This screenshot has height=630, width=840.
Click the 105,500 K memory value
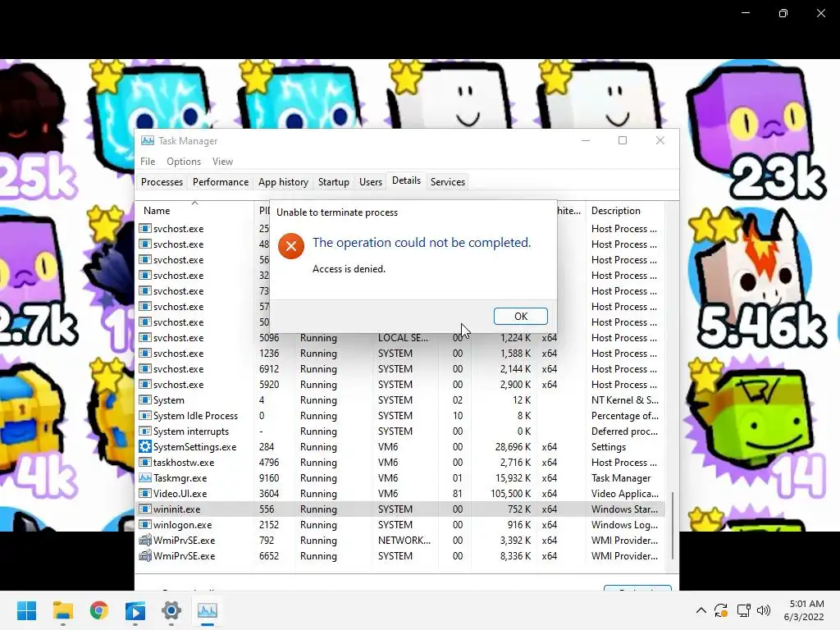(x=510, y=493)
